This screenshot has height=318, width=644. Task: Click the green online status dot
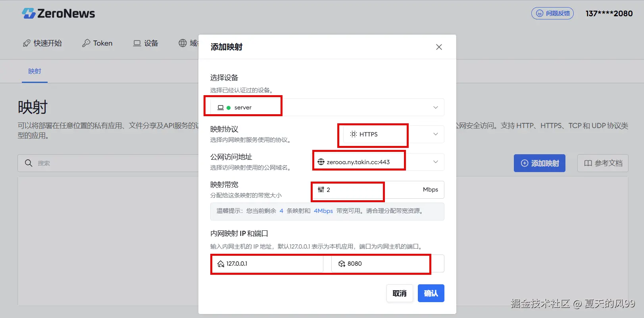coord(229,108)
